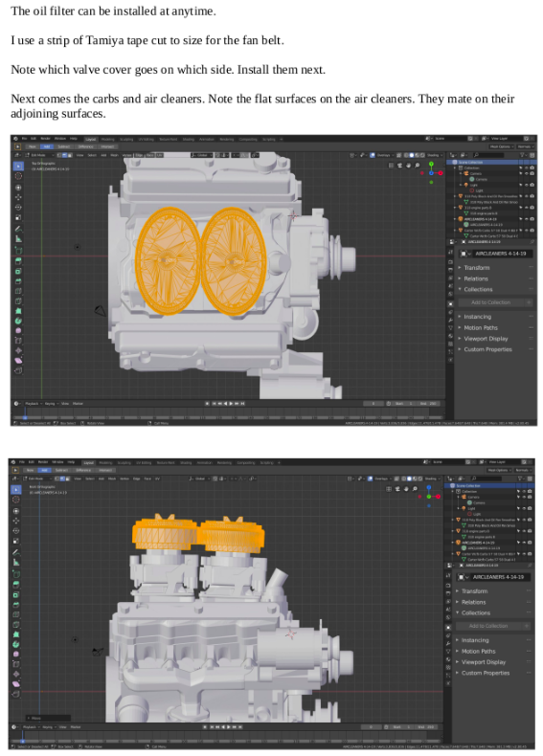Click the red X axis gizmo ball, lower viewport
Screen dimensions: 543x756
click(x=438, y=497)
